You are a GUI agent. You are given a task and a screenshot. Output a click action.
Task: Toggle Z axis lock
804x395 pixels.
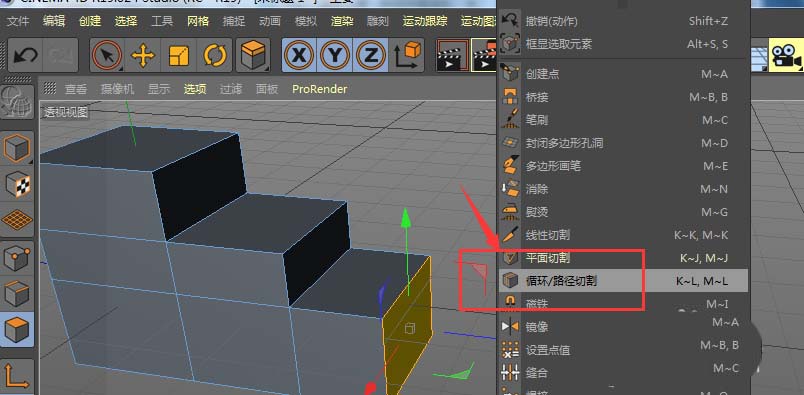coord(370,55)
